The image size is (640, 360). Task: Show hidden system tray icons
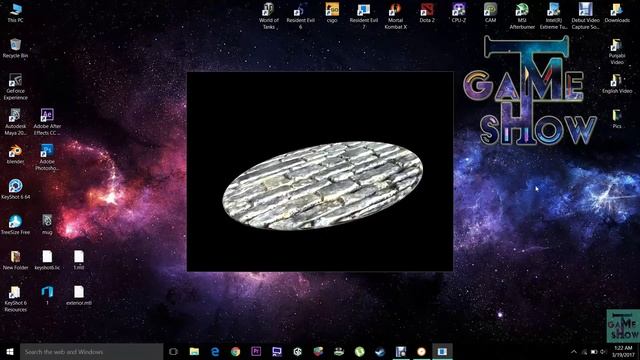(x=574, y=351)
